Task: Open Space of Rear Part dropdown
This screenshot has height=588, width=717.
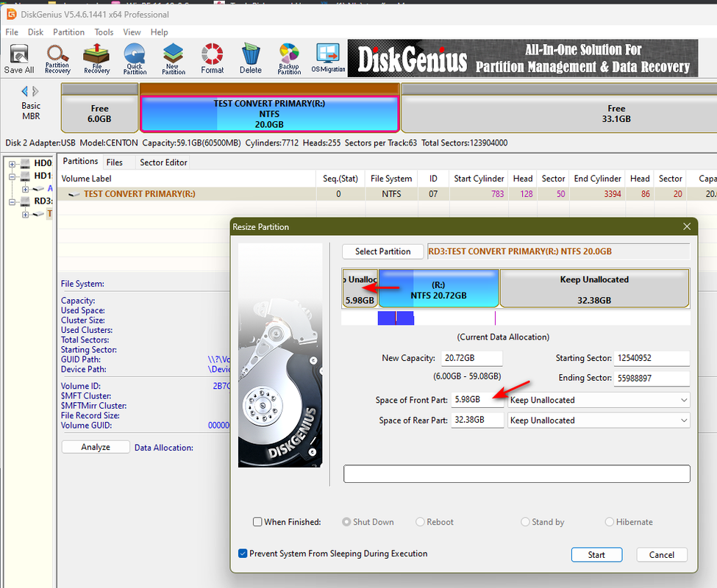Action: coord(599,420)
